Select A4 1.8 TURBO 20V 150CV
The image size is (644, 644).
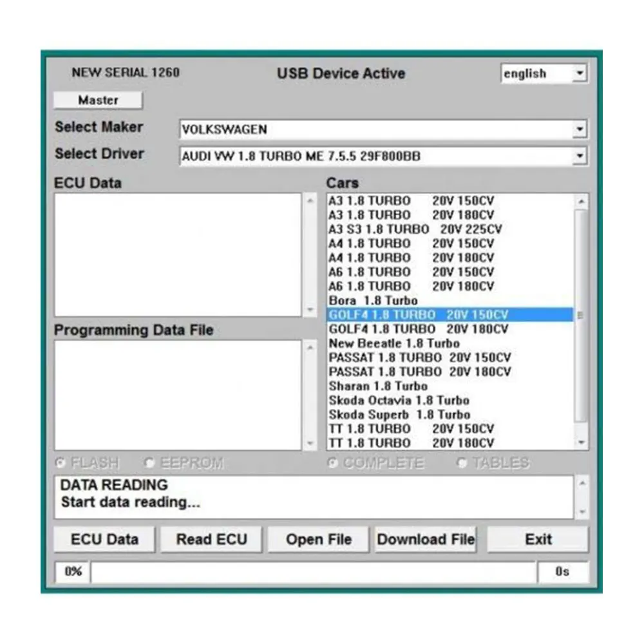[450, 243]
